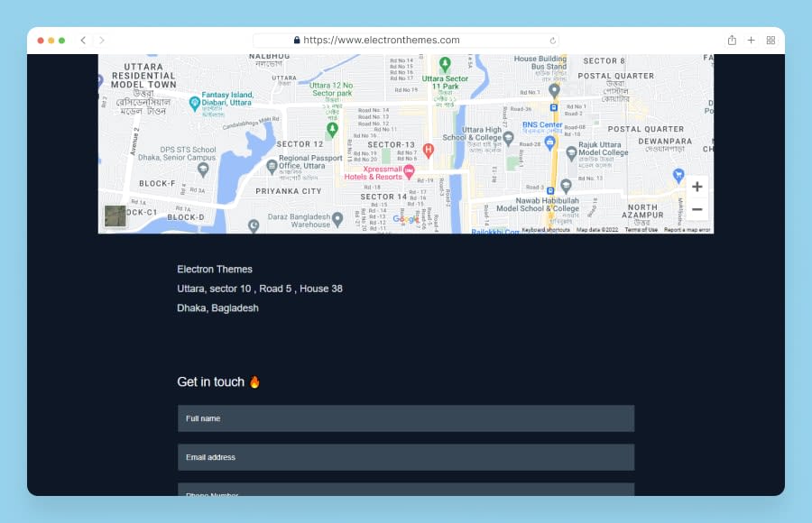
Task: Select Uttara High School & College marker
Action: tap(509, 138)
